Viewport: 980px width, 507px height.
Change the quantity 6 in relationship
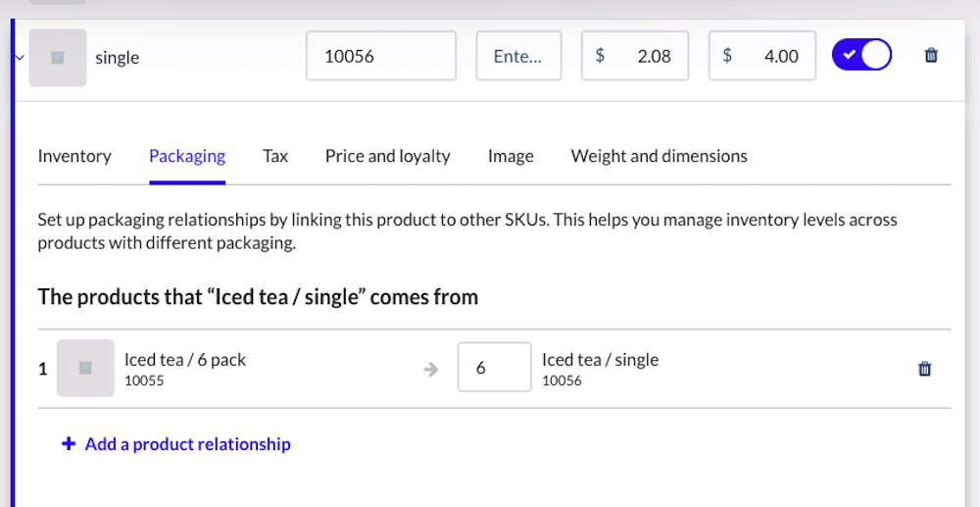(x=494, y=368)
